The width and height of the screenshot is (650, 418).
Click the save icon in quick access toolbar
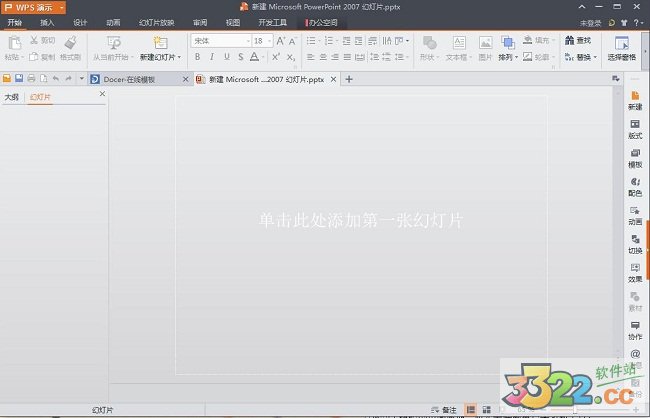pyautogui.click(x=19, y=78)
